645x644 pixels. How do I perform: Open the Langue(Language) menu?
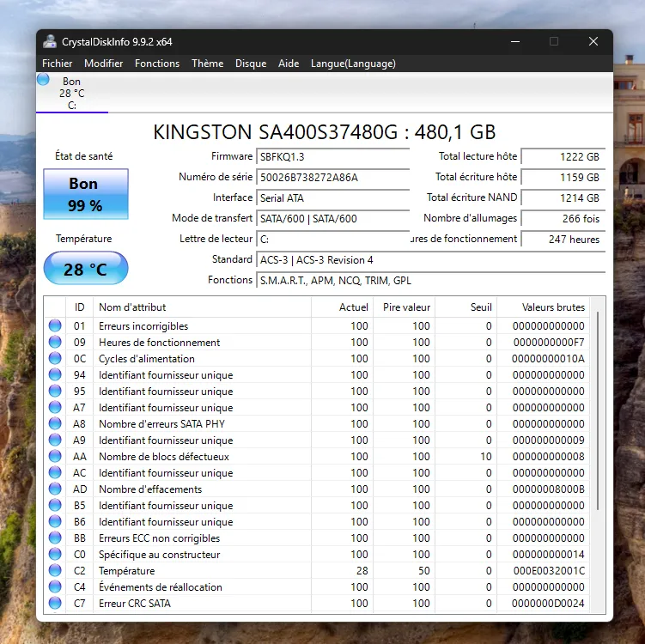[x=353, y=64]
